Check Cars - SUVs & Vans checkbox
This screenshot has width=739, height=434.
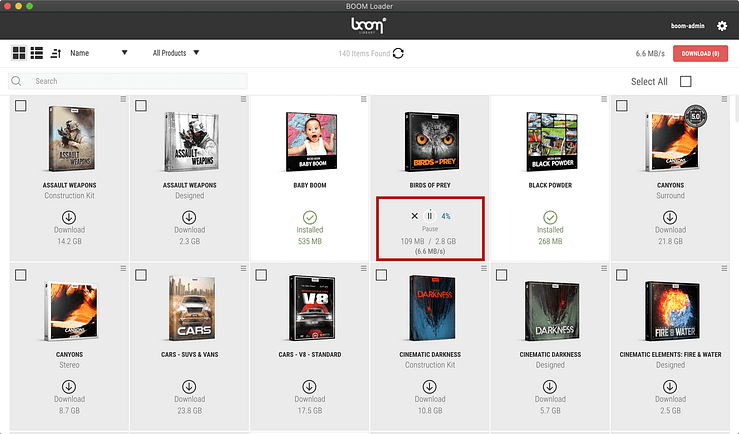pos(141,275)
